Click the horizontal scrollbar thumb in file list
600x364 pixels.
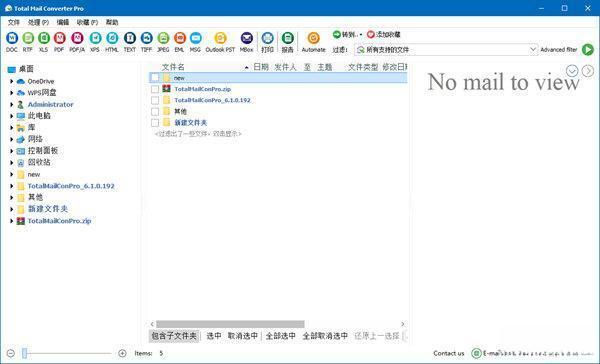click(x=230, y=324)
